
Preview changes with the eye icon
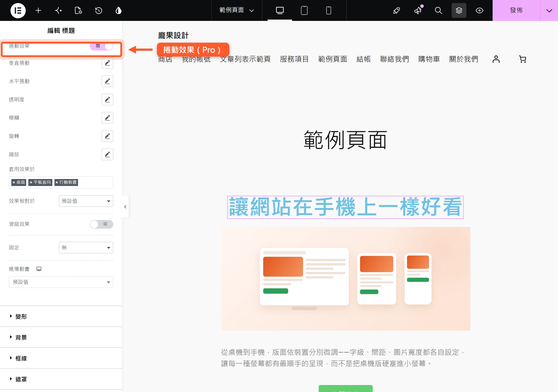[479, 10]
